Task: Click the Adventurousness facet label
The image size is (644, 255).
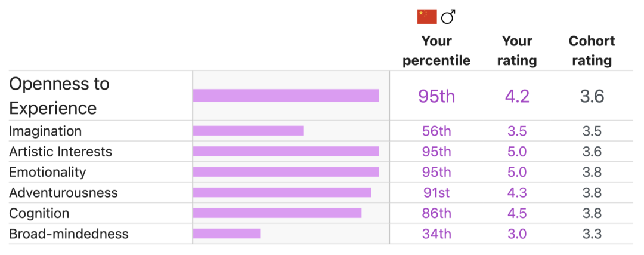Action: pyautogui.click(x=63, y=192)
